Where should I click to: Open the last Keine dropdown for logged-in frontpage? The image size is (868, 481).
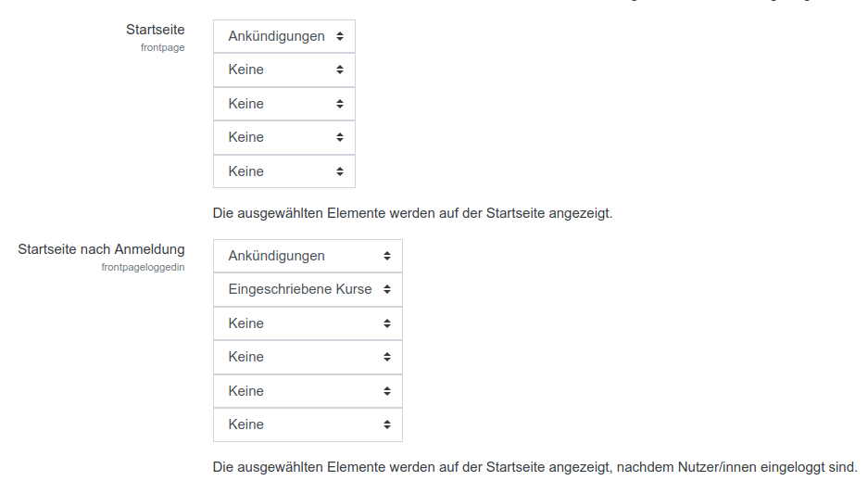click(308, 424)
